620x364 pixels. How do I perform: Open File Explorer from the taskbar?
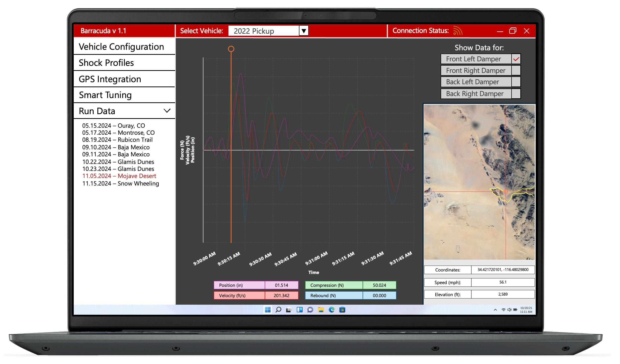point(321,310)
